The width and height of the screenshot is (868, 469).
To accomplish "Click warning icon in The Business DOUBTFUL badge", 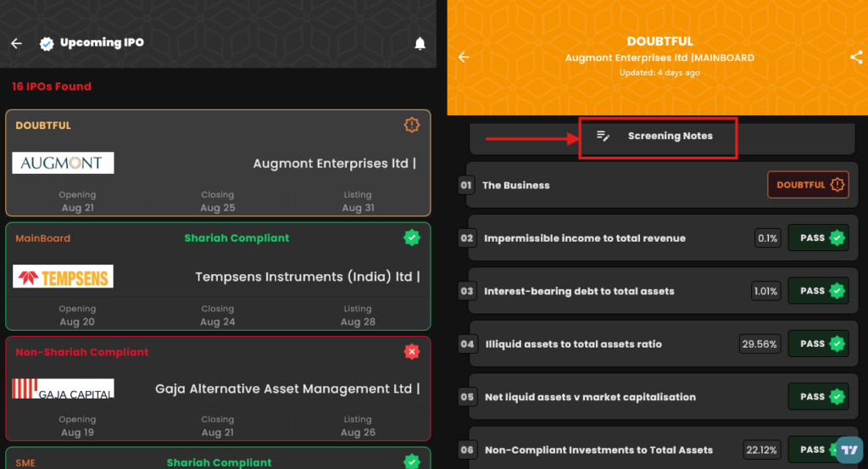I will [837, 185].
